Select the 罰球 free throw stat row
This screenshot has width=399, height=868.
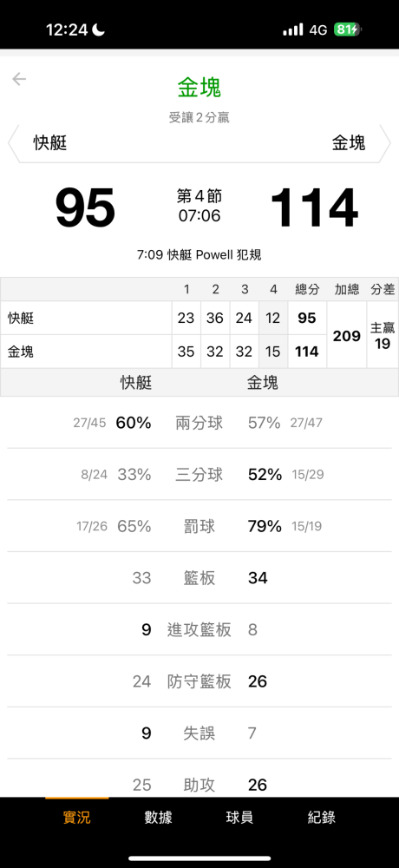[x=199, y=526]
